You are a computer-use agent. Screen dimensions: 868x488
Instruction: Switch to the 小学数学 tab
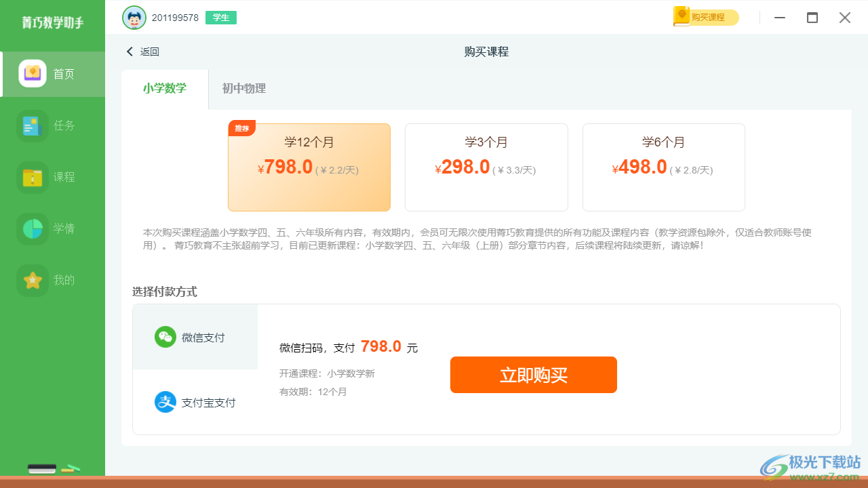[x=165, y=89]
